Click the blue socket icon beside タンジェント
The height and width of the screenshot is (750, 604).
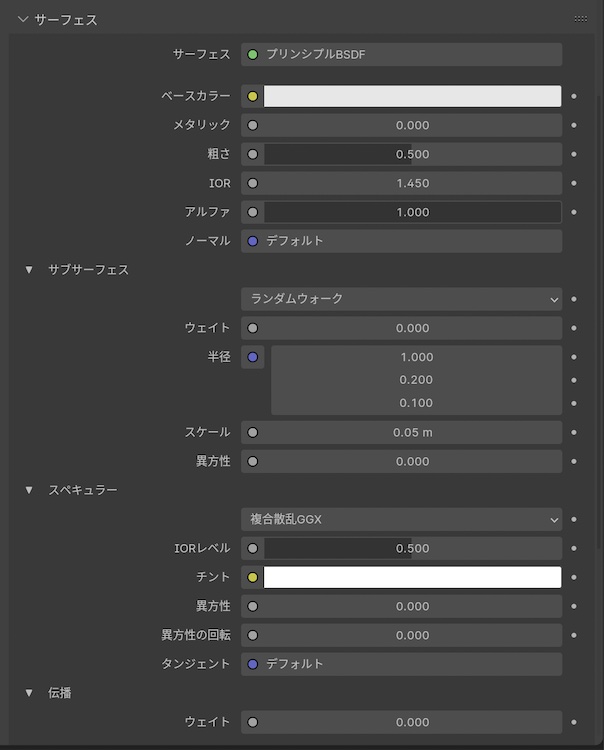252,663
